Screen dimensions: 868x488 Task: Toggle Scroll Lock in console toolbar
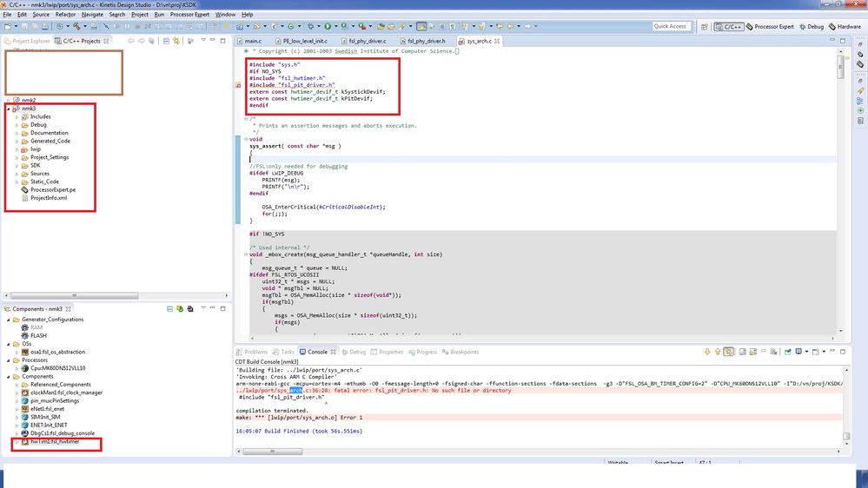tap(752, 352)
